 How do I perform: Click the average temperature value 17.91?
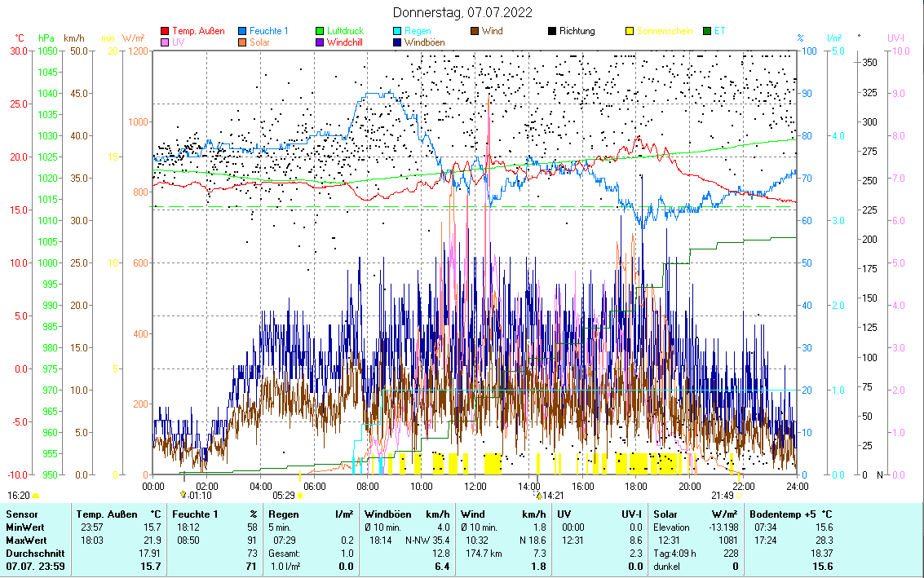pos(150,554)
